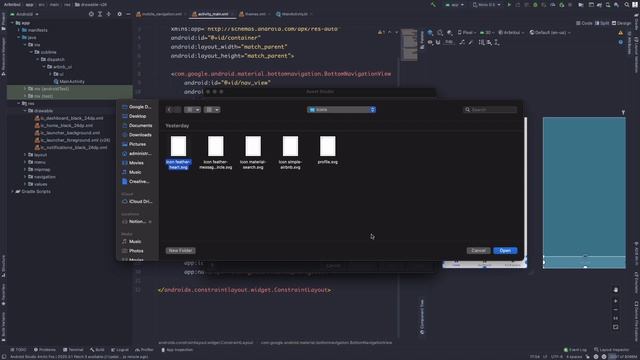Expand Gradle Scripts node
The image size is (640, 360).
click(12, 192)
